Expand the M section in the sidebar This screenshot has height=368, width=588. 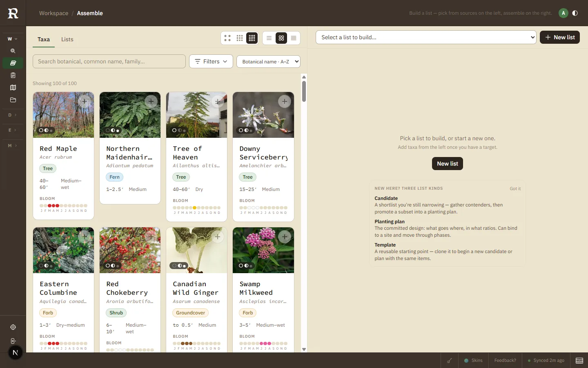(x=13, y=146)
